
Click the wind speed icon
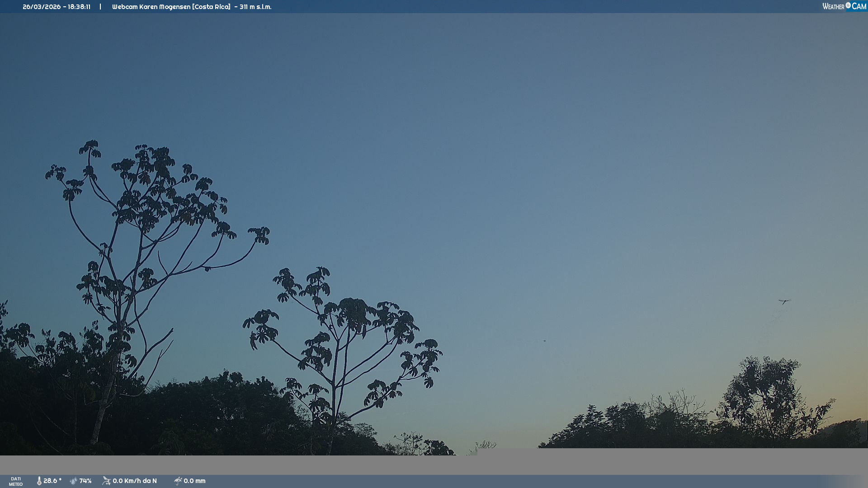point(106,481)
